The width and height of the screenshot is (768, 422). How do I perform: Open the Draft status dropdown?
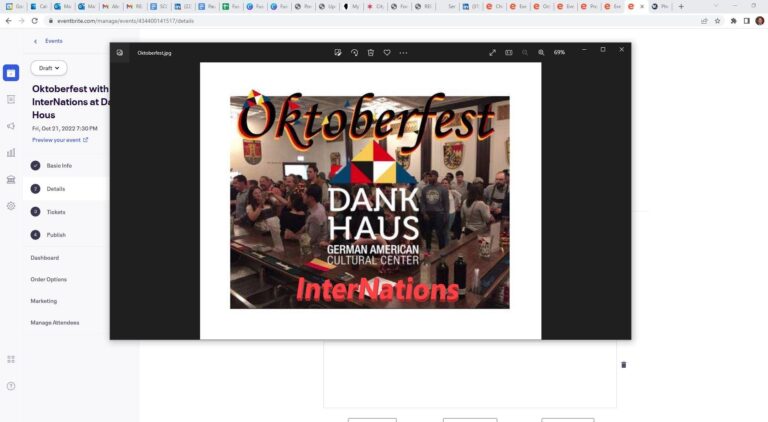tap(49, 68)
